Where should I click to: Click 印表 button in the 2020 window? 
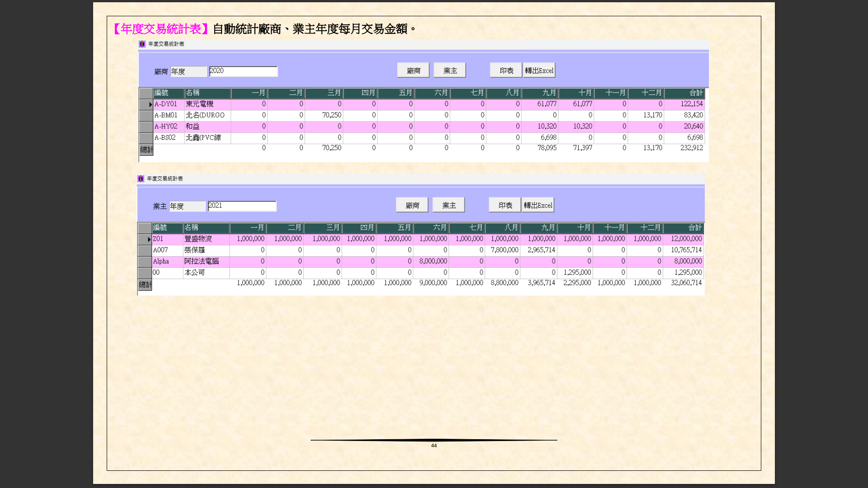[506, 70]
